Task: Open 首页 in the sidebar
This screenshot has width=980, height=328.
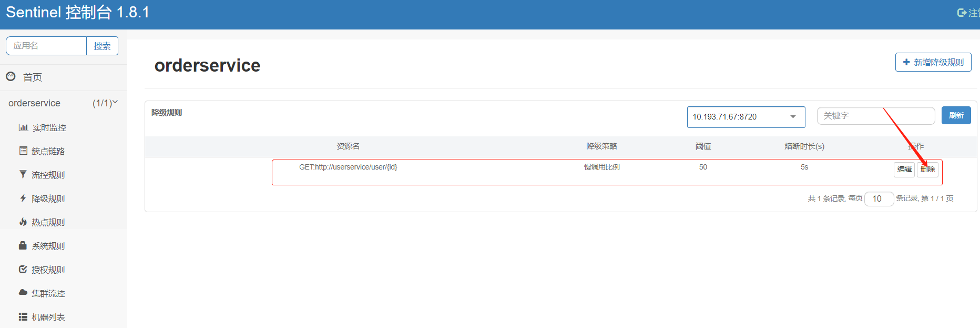Action: (x=33, y=77)
